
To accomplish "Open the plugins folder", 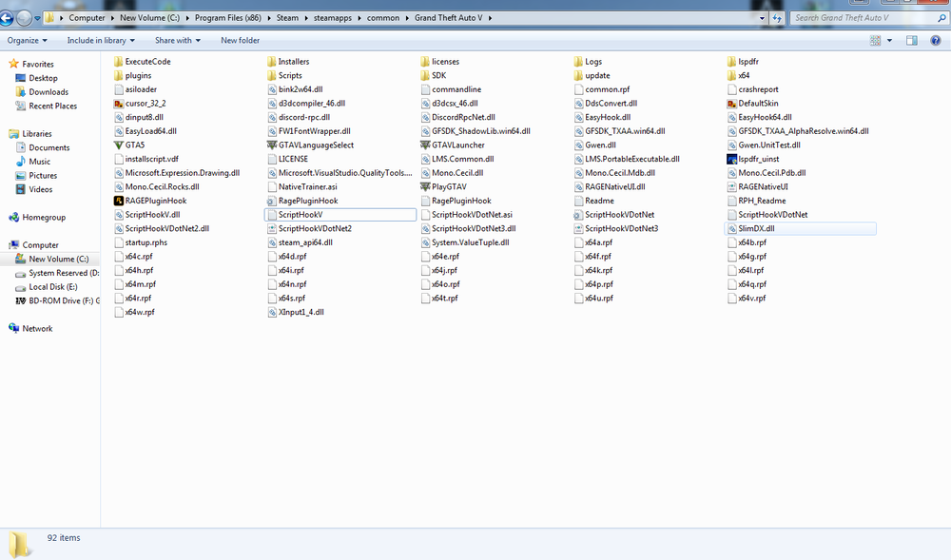I will 132,76.
